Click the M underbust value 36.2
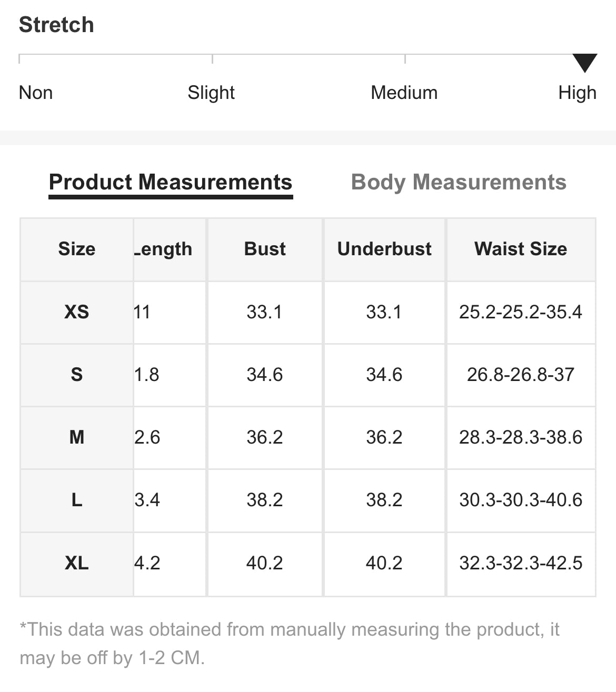Viewport: 616px width, 692px height. coord(384,437)
